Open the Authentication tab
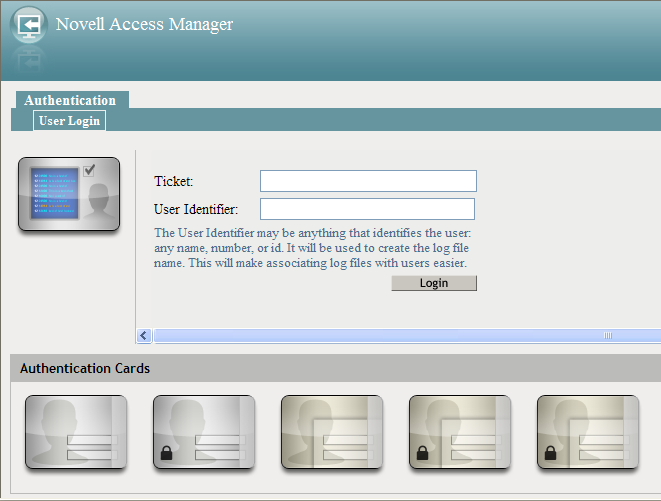Viewport: 661px width, 501px height. [x=72, y=100]
